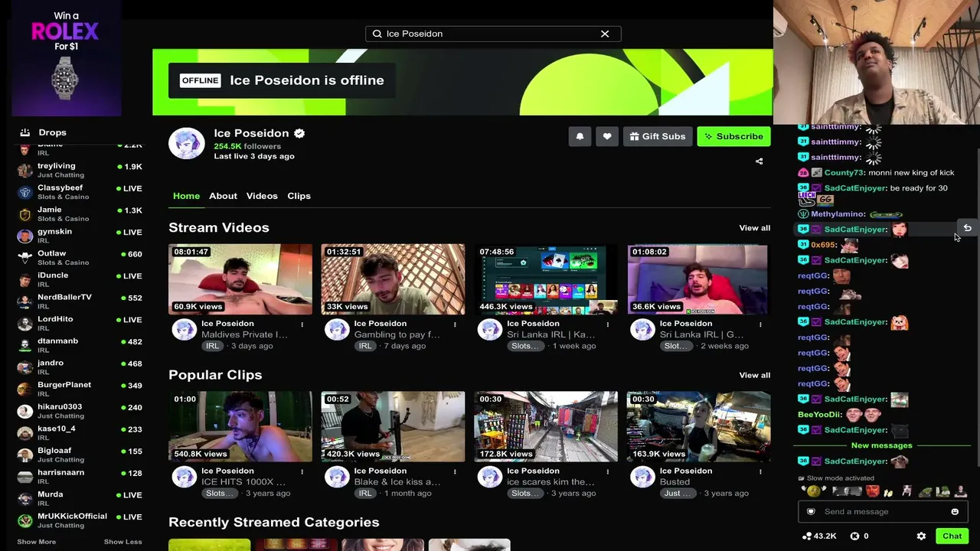Switch to the Videos tab
The width and height of the screenshot is (980, 551).
pos(262,196)
